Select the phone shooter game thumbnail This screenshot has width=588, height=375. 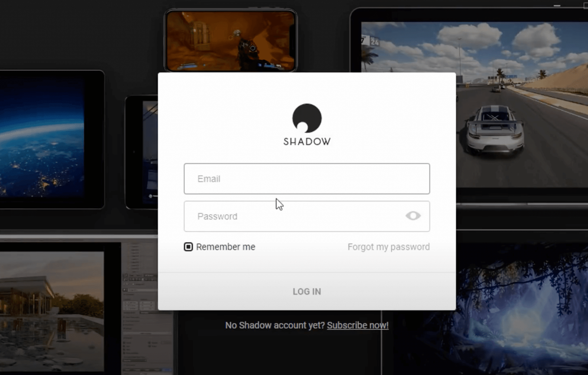click(x=231, y=41)
